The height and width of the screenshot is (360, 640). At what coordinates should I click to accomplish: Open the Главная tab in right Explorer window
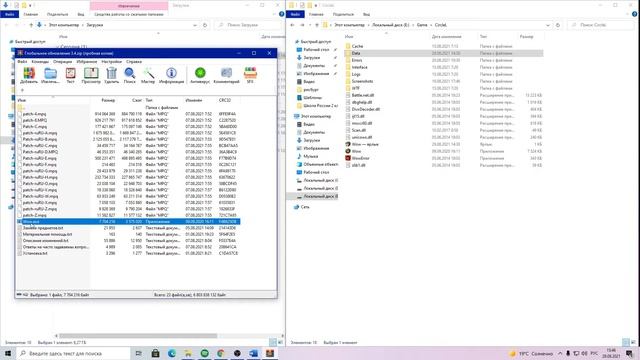pyautogui.click(x=316, y=14)
